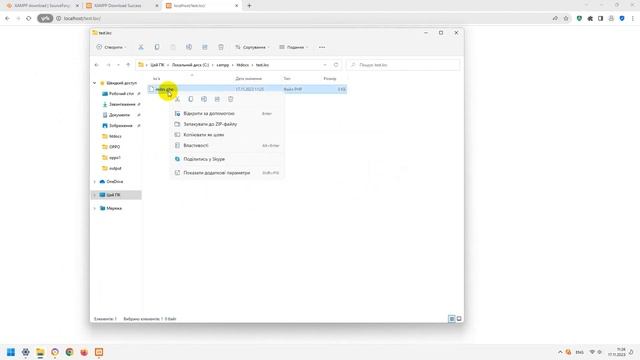Expand Мережа (Network) tree node

point(95,208)
